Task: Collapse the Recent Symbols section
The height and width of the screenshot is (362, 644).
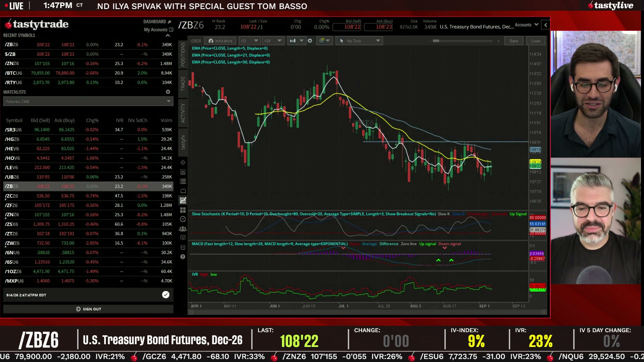Action: click(168, 35)
